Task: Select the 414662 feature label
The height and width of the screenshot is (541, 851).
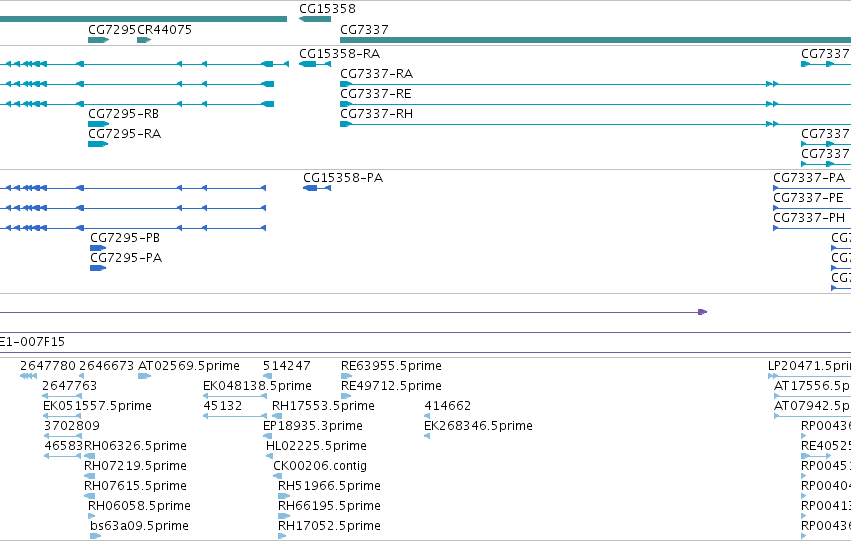Action: [448, 405]
